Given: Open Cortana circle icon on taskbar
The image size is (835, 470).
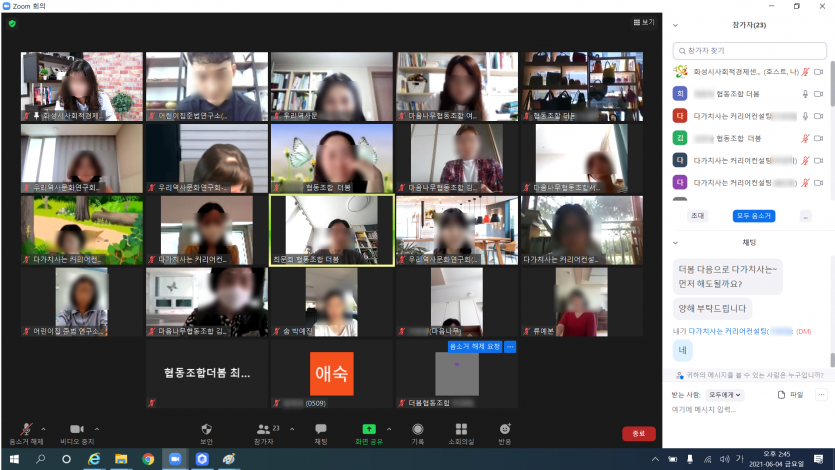Looking at the screenshot, I should pyautogui.click(x=67, y=459).
